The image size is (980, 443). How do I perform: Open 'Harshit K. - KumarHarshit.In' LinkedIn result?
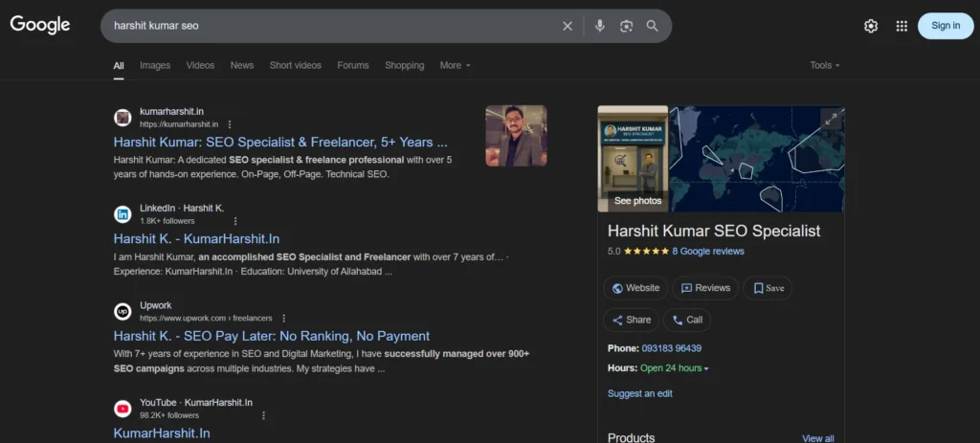pyautogui.click(x=196, y=238)
